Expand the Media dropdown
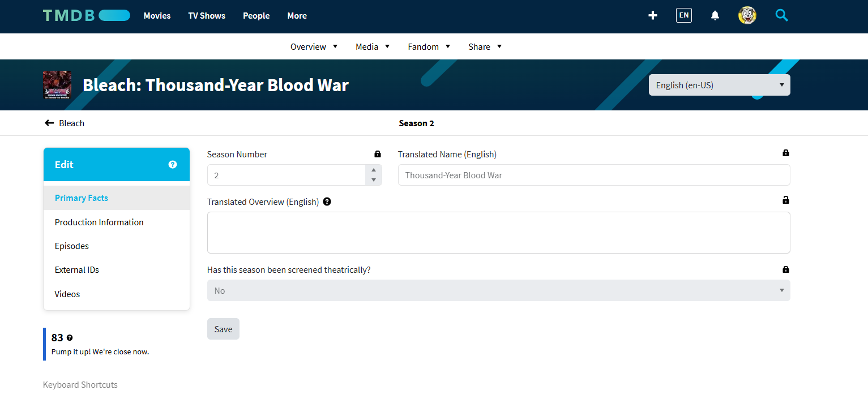 pyautogui.click(x=373, y=46)
